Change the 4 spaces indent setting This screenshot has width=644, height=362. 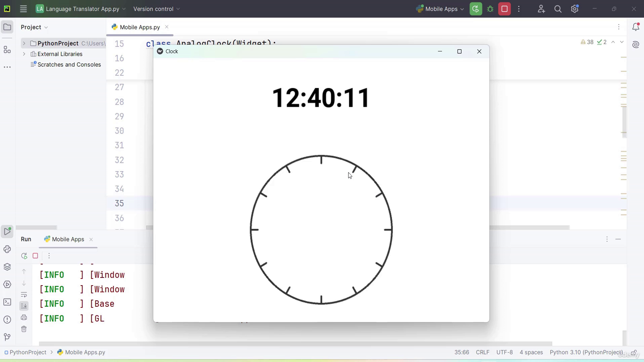point(531,352)
